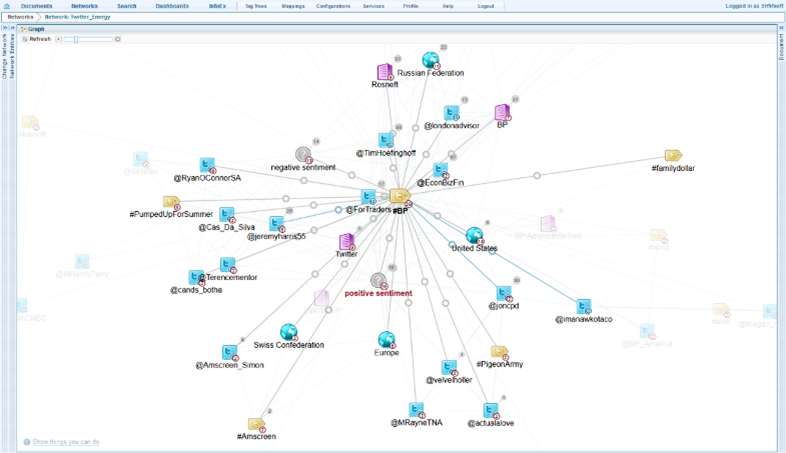Select the #BP hashtag node
Screen dimensions: 786x453
point(400,196)
